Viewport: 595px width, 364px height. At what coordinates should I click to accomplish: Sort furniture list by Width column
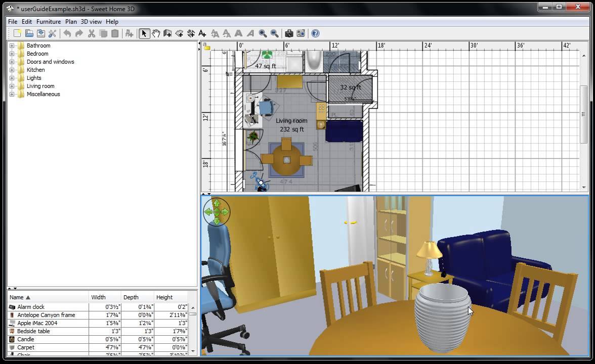(105, 297)
